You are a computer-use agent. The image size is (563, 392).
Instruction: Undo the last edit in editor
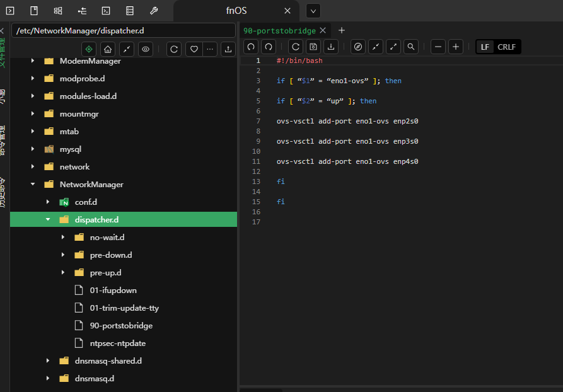[251, 47]
